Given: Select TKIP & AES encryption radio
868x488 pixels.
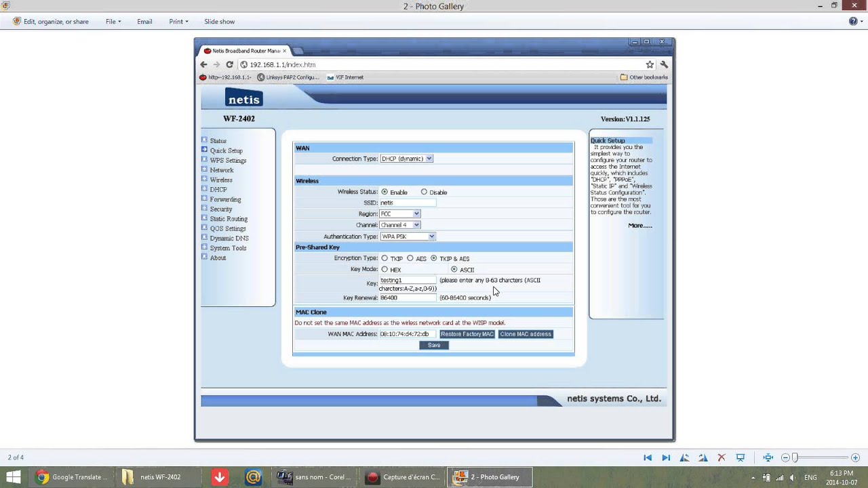Looking at the screenshot, I should click(x=433, y=258).
